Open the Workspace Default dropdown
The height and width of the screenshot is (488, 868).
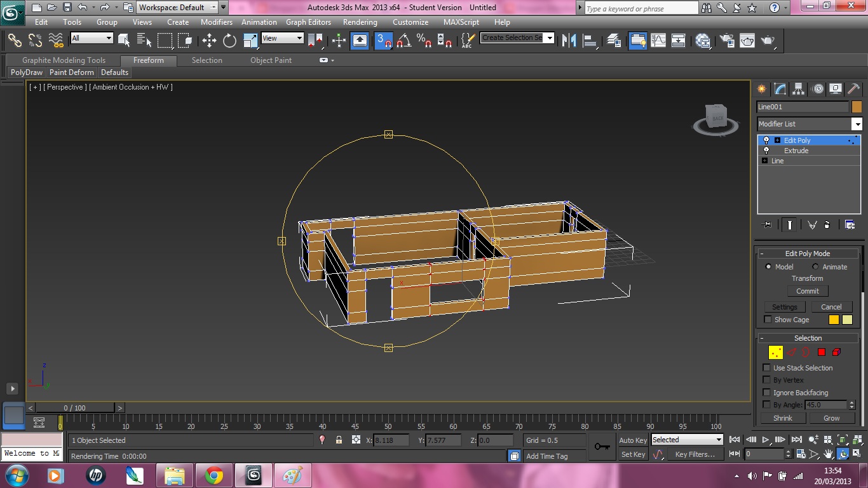[x=213, y=8]
